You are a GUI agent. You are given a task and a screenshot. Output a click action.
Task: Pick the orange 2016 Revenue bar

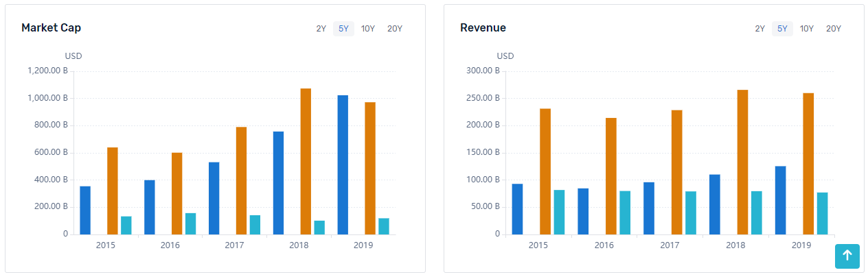pyautogui.click(x=610, y=176)
